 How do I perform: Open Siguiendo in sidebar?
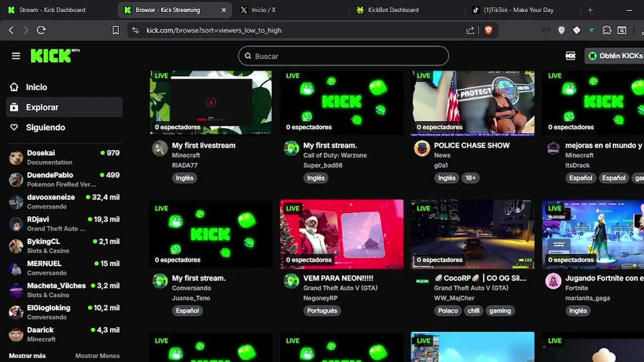[x=64, y=127]
